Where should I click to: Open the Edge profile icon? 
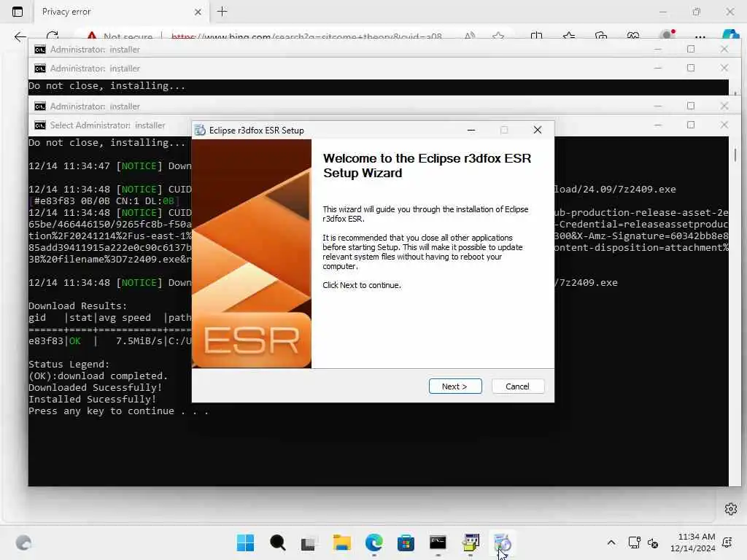(x=667, y=35)
